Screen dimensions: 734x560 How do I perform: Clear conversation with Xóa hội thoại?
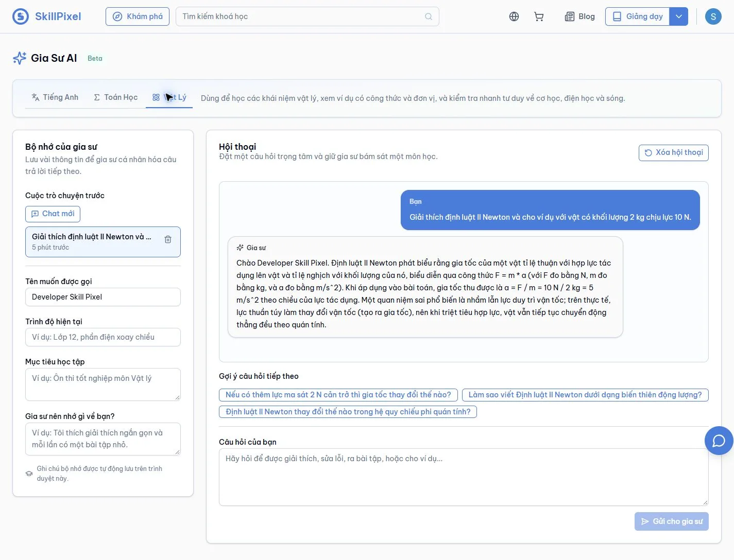[x=674, y=152]
